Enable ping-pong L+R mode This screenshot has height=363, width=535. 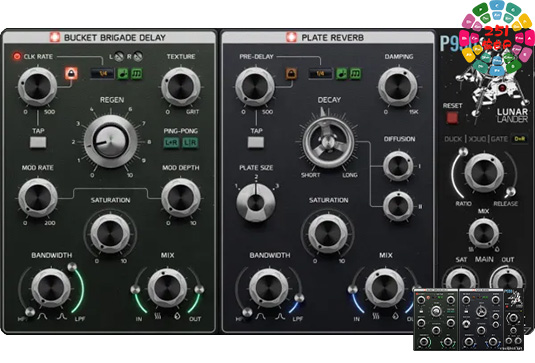click(x=171, y=143)
